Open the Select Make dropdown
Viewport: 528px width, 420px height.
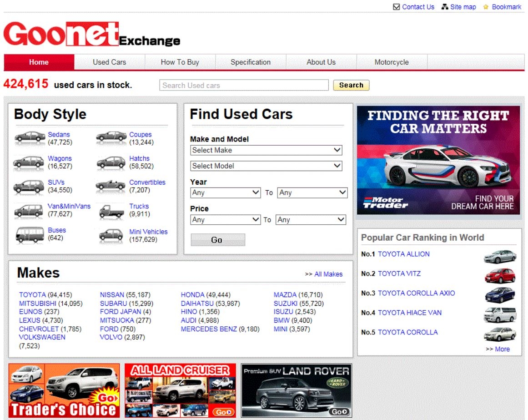coord(267,150)
